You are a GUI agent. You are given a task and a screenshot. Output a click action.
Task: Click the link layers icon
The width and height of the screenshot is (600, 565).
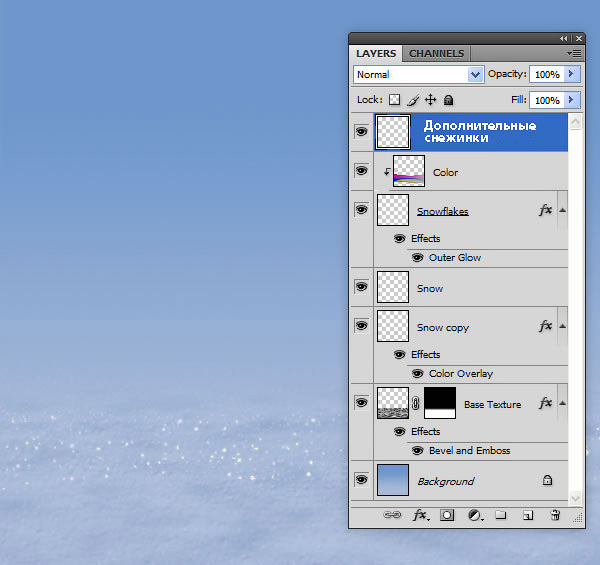tap(392, 515)
